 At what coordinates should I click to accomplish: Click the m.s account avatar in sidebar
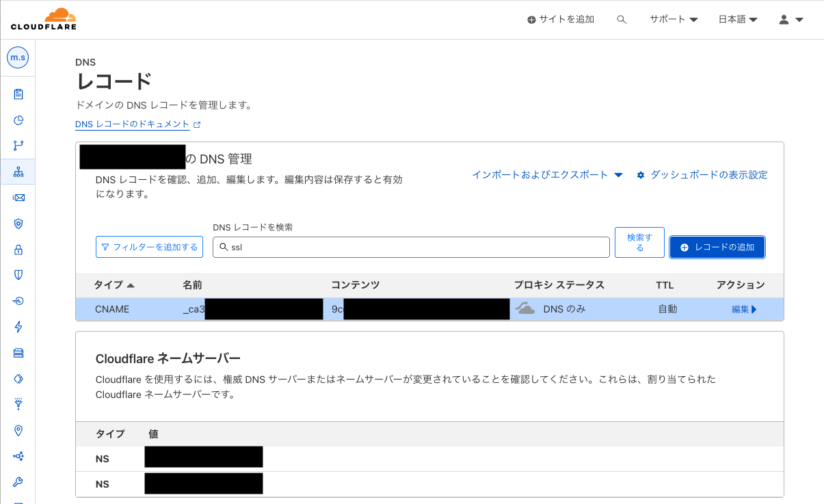(x=18, y=57)
